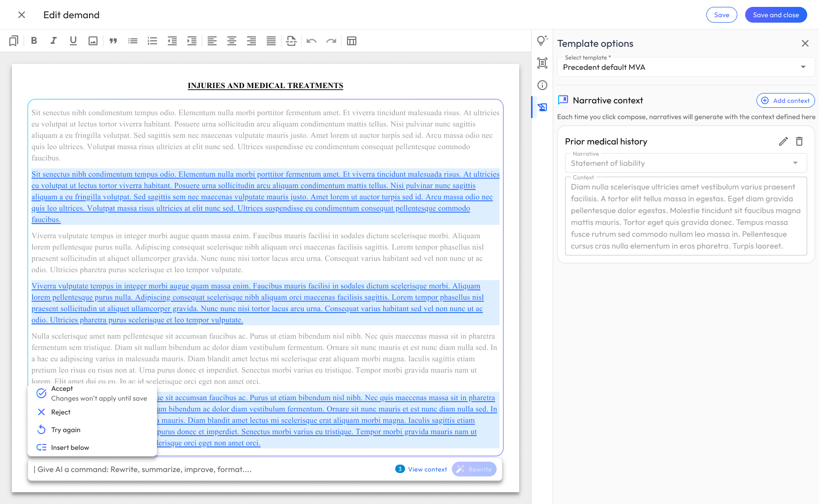Screen dimensions: 819x504
Task: Create a numbered list
Action: pyautogui.click(x=153, y=41)
